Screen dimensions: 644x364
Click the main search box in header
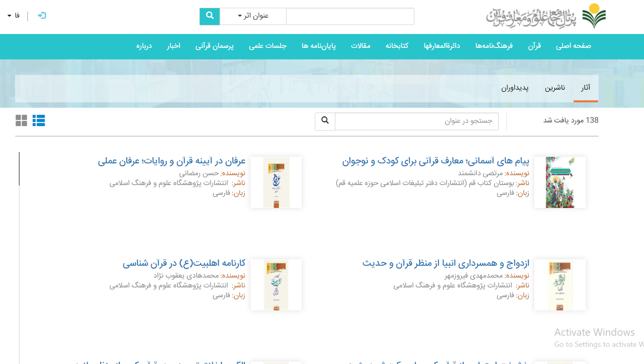(350, 16)
